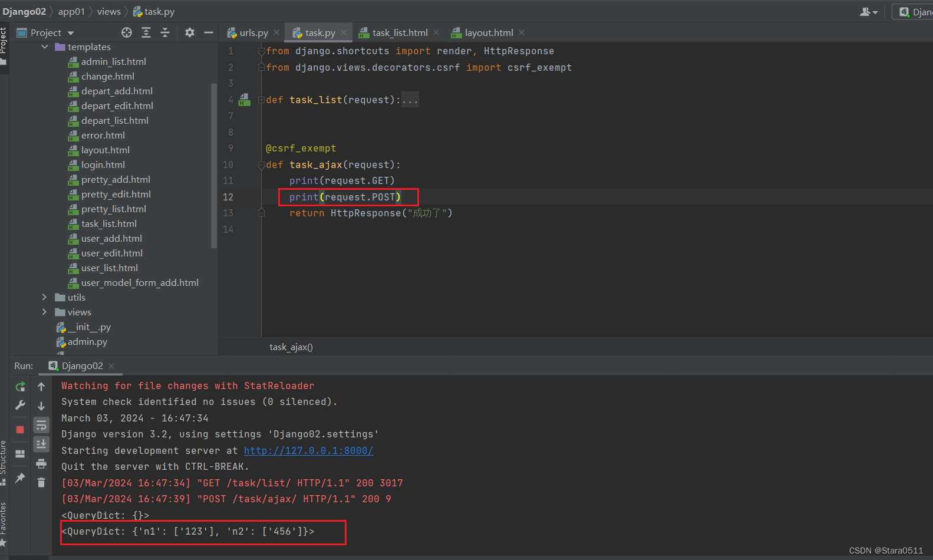Image resolution: width=933 pixels, height=560 pixels.
Task: Close the layout.html tab
Action: (x=522, y=33)
